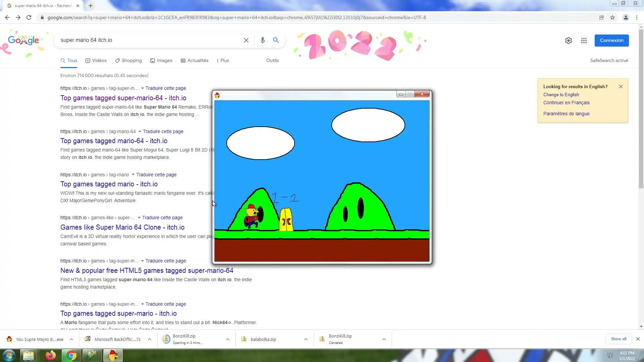Clear the search box with X icon
Image resolution: width=644 pixels, height=362 pixels.
[246, 40]
